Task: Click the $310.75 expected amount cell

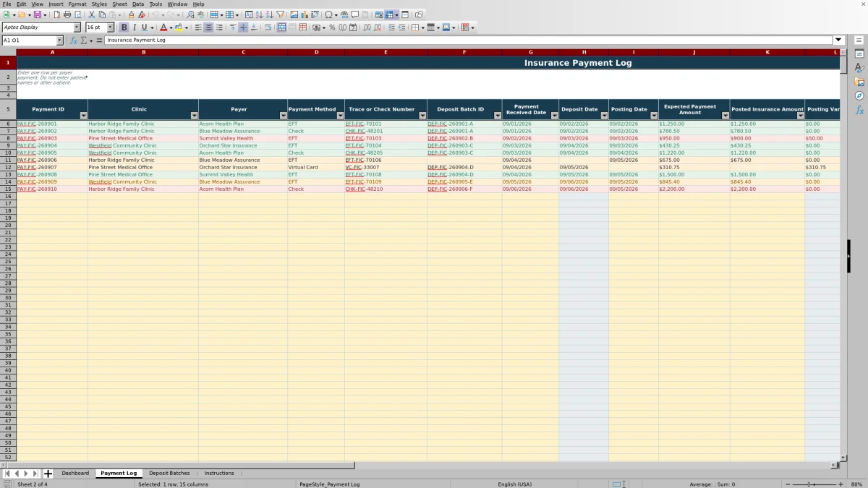Action: point(694,167)
